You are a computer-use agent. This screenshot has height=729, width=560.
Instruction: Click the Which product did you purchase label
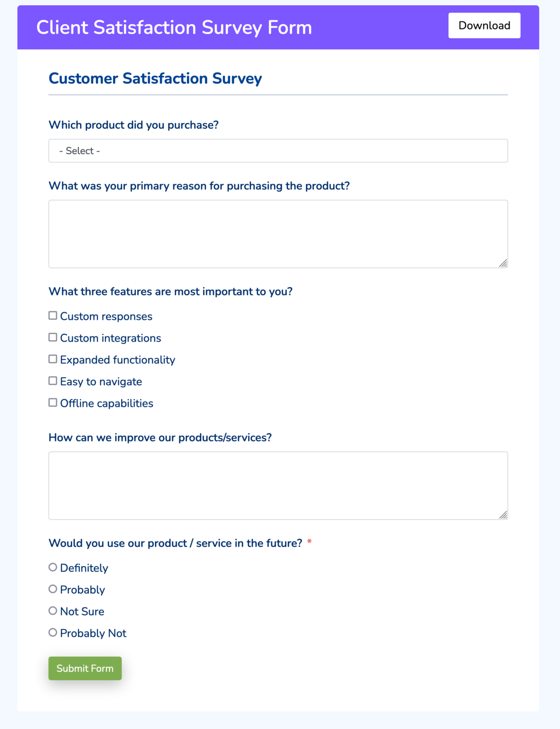click(x=134, y=125)
